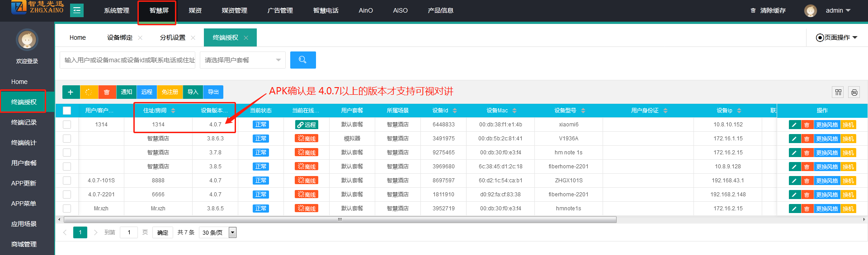Click 更换风格 for device xiaomi6

click(x=826, y=125)
